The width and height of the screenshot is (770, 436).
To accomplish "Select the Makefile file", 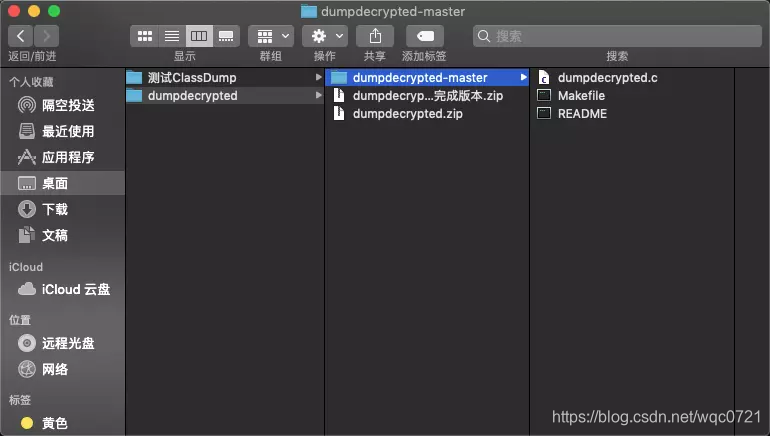I will coord(632,95).
